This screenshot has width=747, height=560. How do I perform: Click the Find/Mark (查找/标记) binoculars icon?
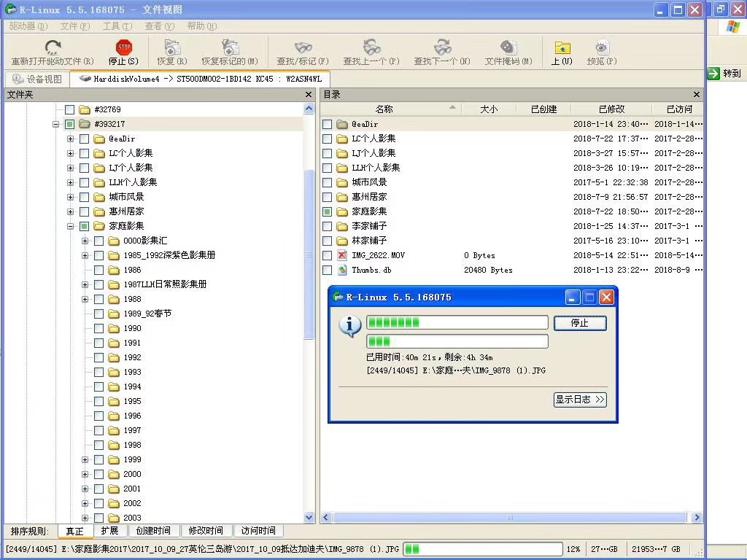(303, 47)
